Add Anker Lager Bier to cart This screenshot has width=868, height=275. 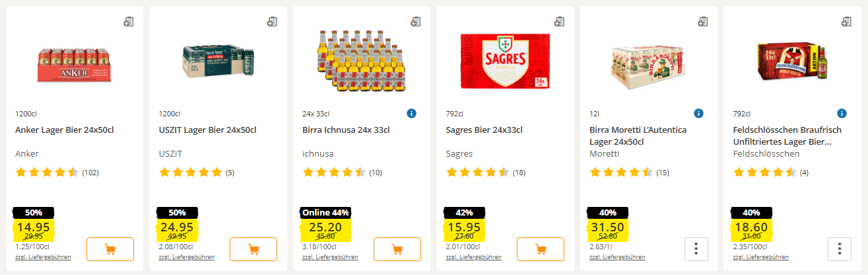pos(110,249)
